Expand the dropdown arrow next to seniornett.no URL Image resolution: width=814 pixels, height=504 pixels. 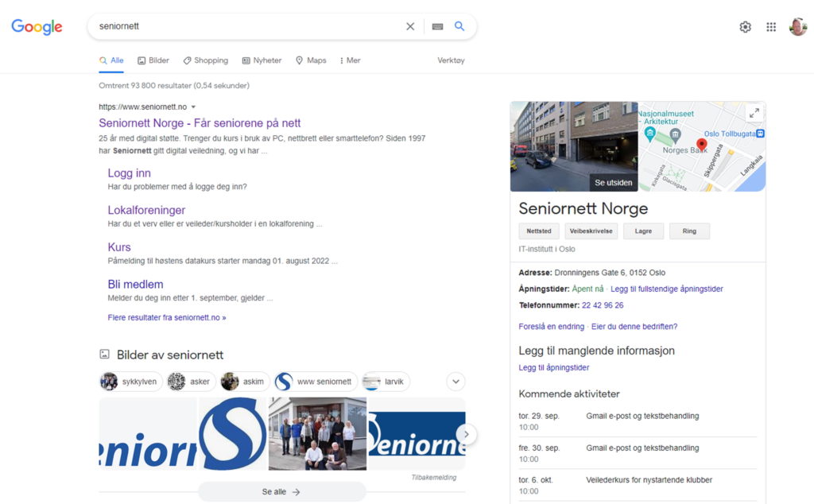coord(195,107)
